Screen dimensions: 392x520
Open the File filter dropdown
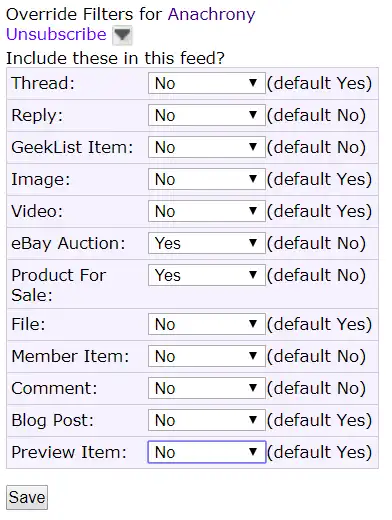click(x=207, y=324)
